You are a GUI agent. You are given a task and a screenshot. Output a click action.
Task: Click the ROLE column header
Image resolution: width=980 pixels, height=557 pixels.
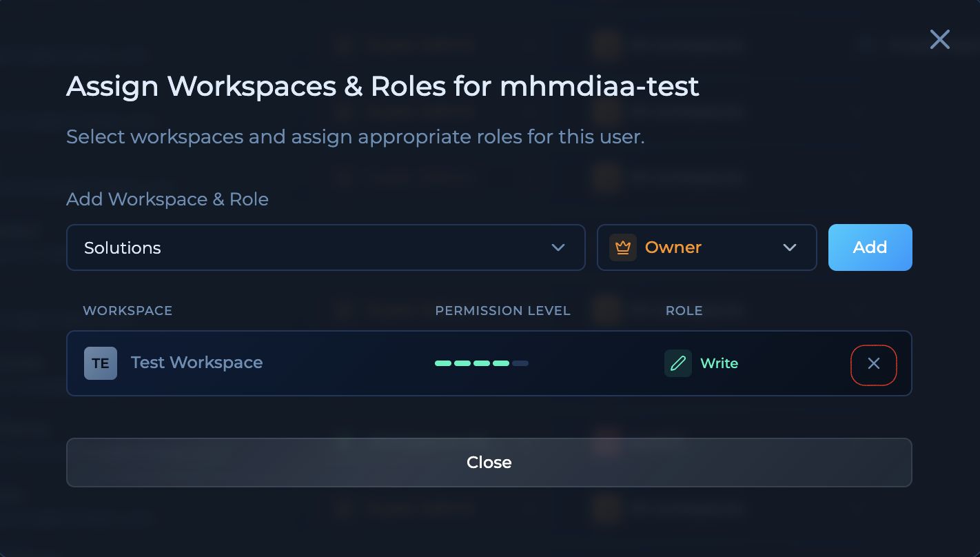pyautogui.click(x=684, y=310)
